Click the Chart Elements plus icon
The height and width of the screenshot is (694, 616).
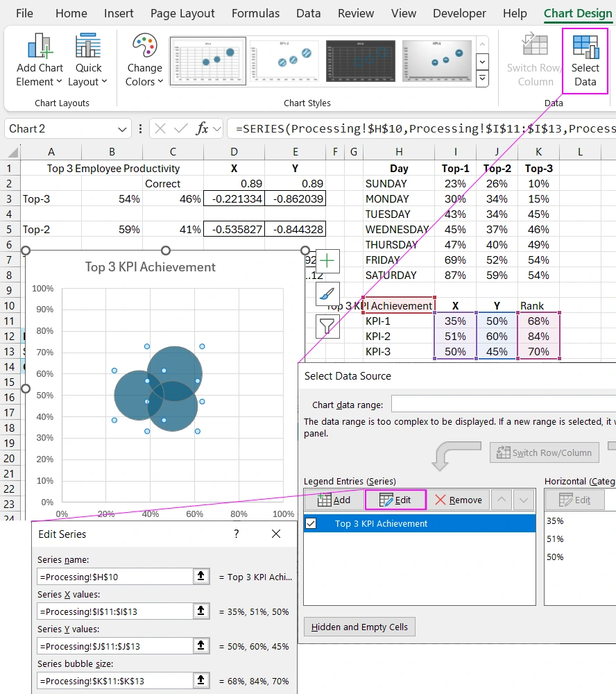coord(326,262)
